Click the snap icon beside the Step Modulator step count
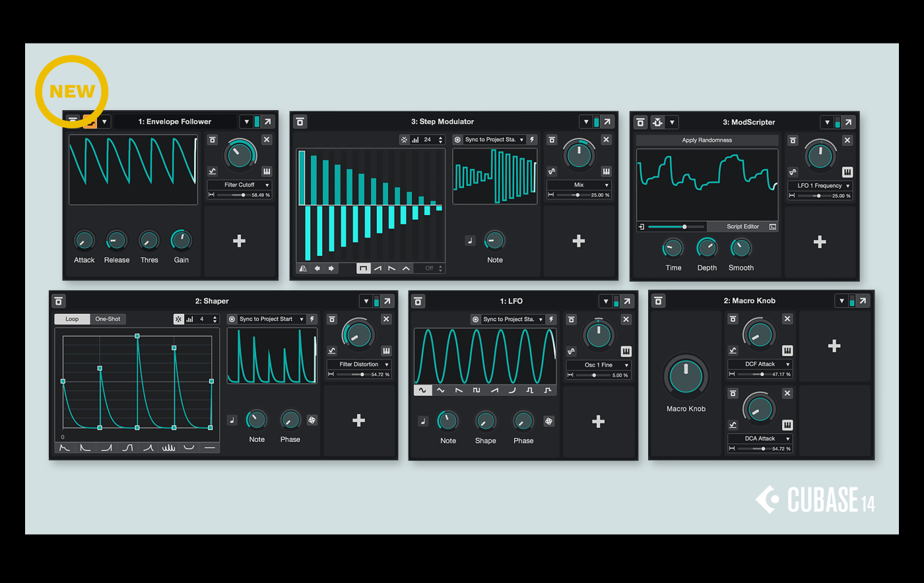The image size is (924, 583). click(x=404, y=140)
